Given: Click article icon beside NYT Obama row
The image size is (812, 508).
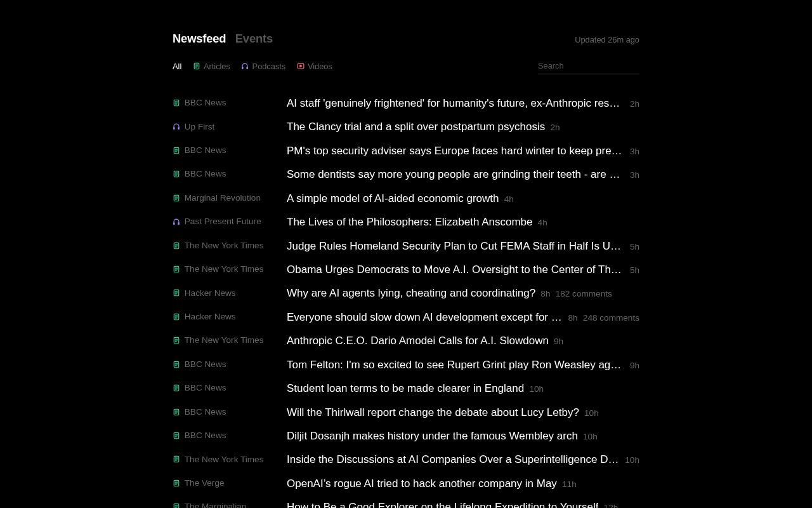Looking at the screenshot, I should point(176,269).
